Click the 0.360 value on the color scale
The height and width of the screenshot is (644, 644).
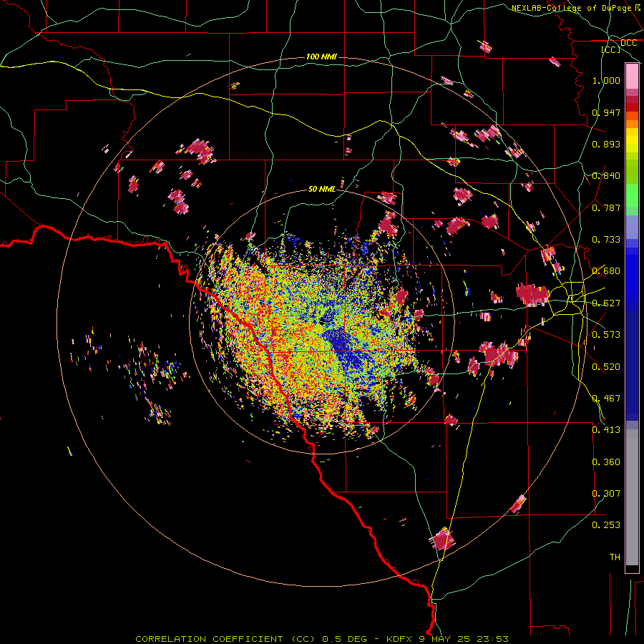[606, 462]
